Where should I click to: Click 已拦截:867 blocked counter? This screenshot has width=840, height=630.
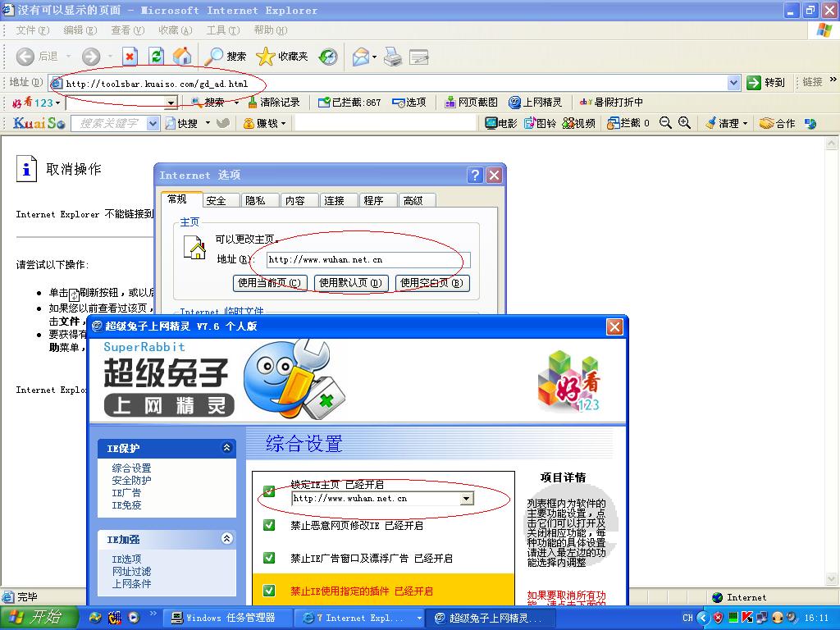pos(349,103)
